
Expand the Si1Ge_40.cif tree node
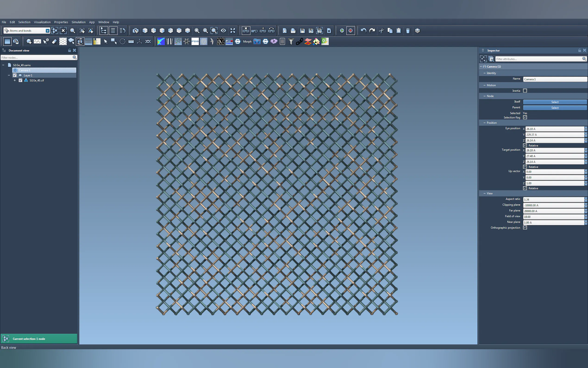(15, 80)
